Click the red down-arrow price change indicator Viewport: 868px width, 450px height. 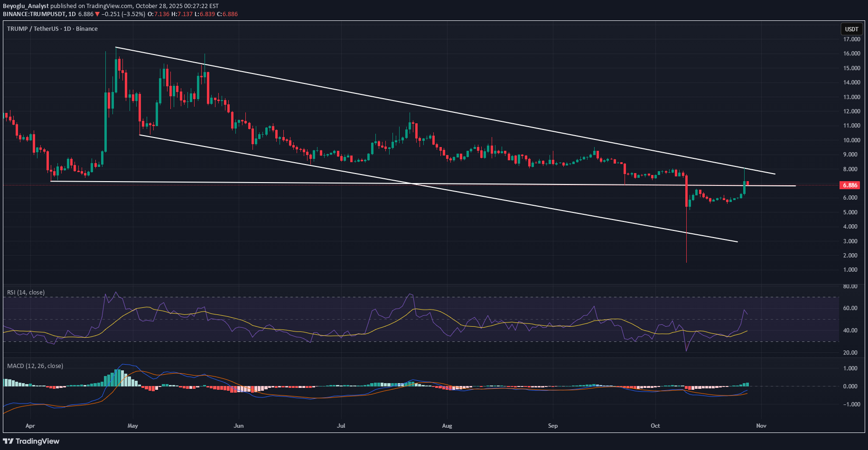point(97,14)
